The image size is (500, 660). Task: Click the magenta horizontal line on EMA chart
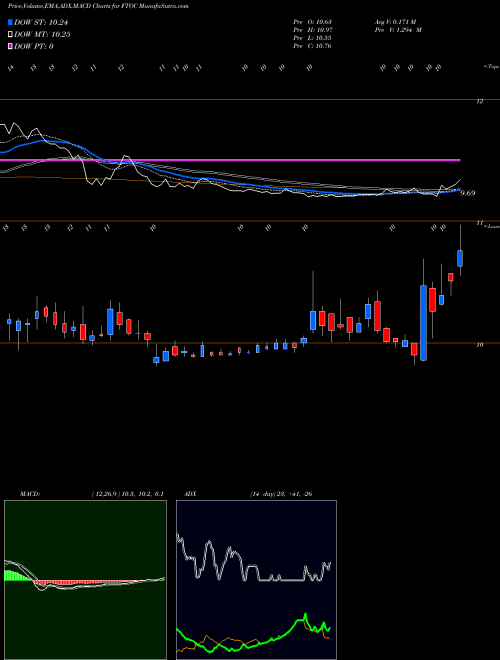pyautogui.click(x=230, y=160)
